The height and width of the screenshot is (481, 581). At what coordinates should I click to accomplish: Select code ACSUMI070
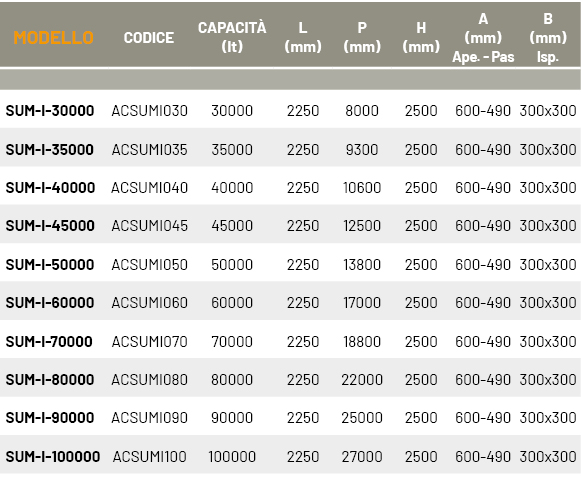[150, 342]
